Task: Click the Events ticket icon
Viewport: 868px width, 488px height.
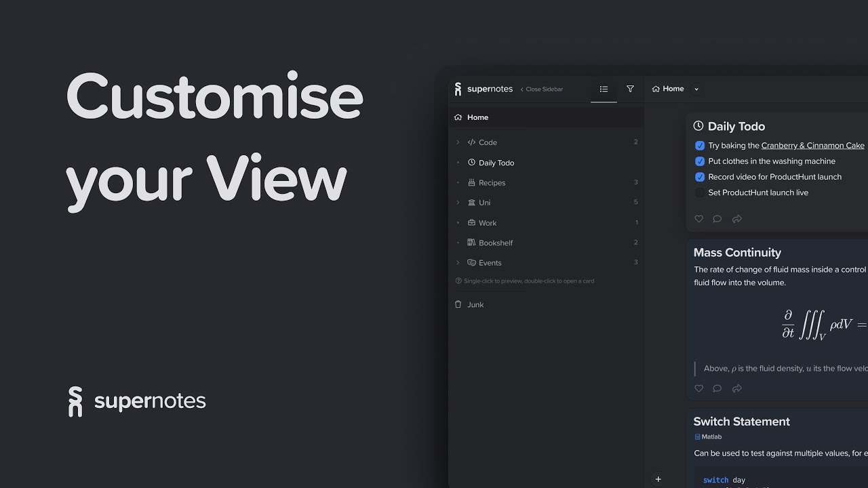Action: [x=471, y=262]
